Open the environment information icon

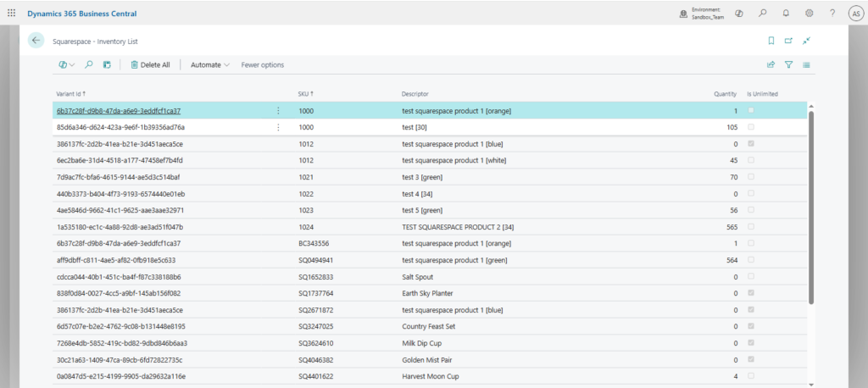point(683,14)
